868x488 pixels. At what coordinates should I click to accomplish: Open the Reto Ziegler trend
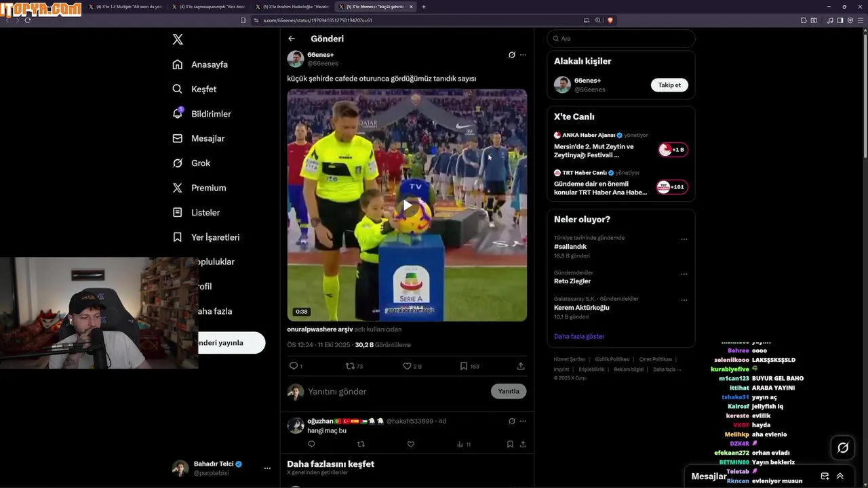point(572,281)
